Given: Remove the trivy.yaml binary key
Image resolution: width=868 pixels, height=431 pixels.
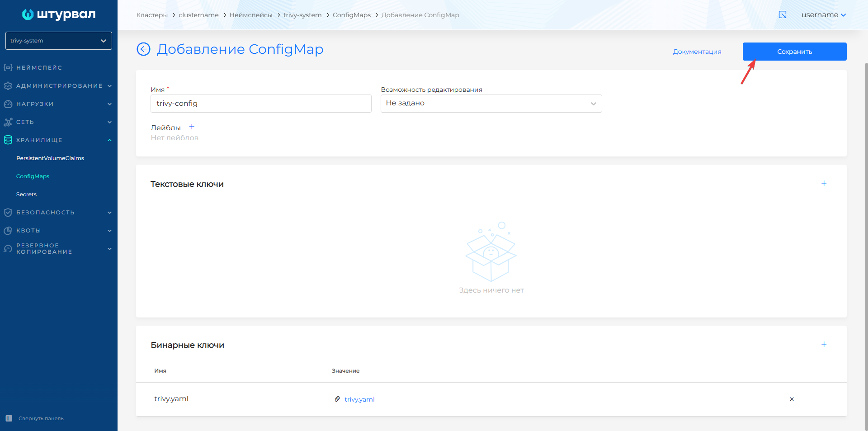Looking at the screenshot, I should coord(792,399).
